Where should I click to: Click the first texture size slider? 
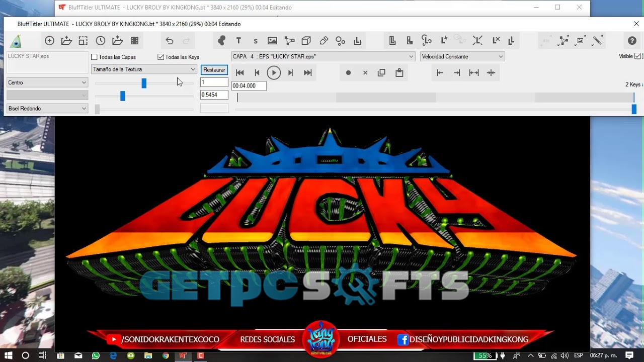coord(144,83)
